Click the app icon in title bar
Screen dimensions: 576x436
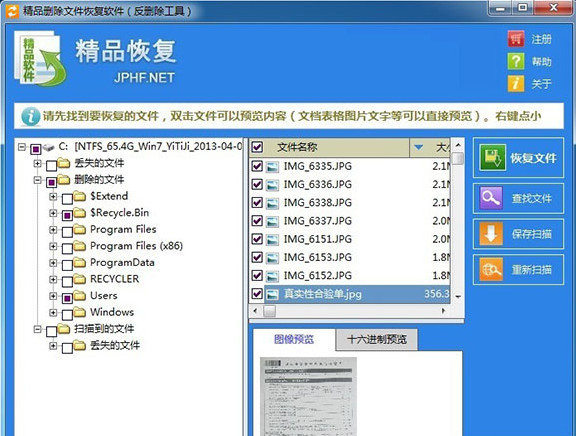(x=12, y=11)
